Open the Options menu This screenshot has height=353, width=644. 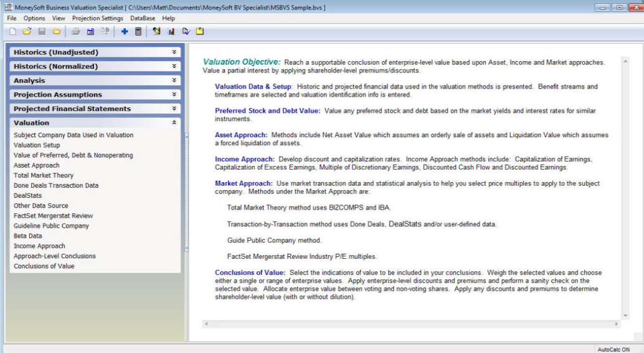(x=34, y=18)
